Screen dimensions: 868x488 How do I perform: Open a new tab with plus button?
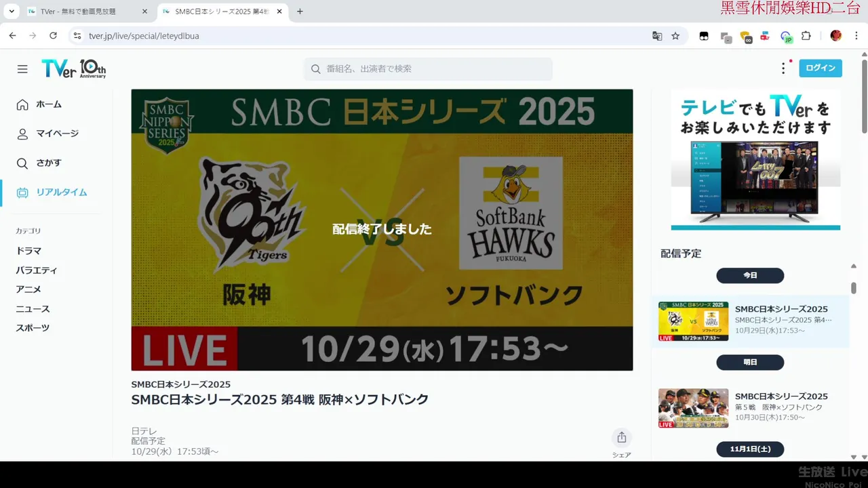[x=300, y=12]
